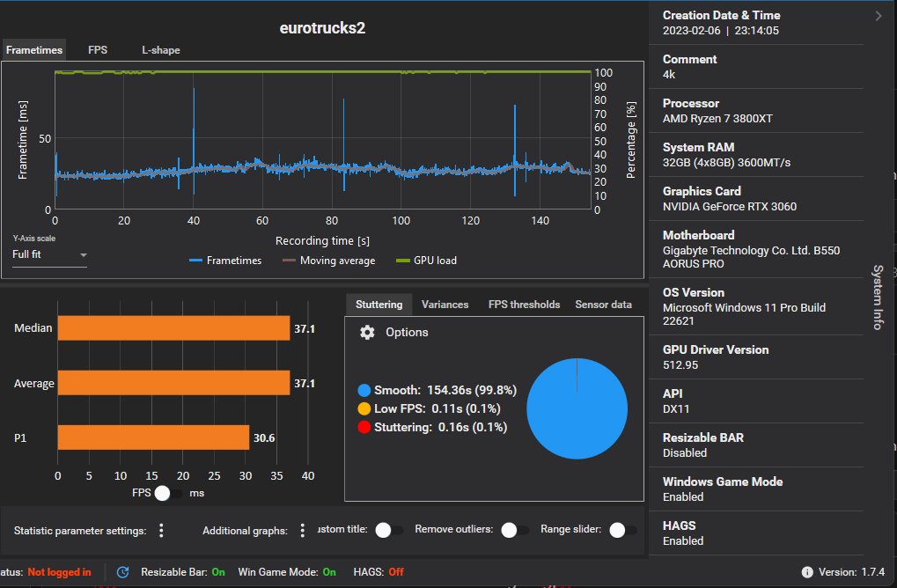The height and width of the screenshot is (588, 897).
Task: Open Statistic parameter settings three-dot menu
Action: click(x=161, y=531)
